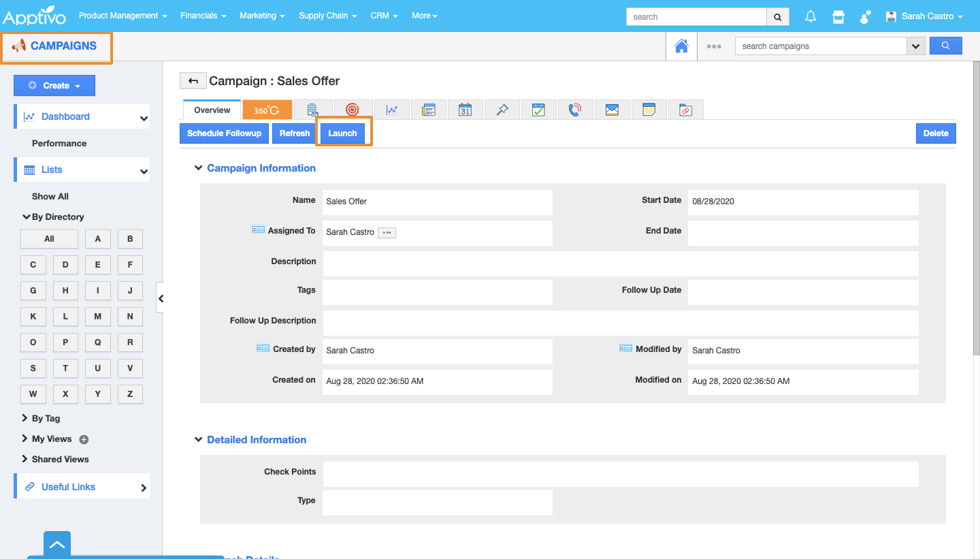Click the back arrow beside campaign title
Image resolution: width=980 pixels, height=559 pixels.
click(x=193, y=81)
